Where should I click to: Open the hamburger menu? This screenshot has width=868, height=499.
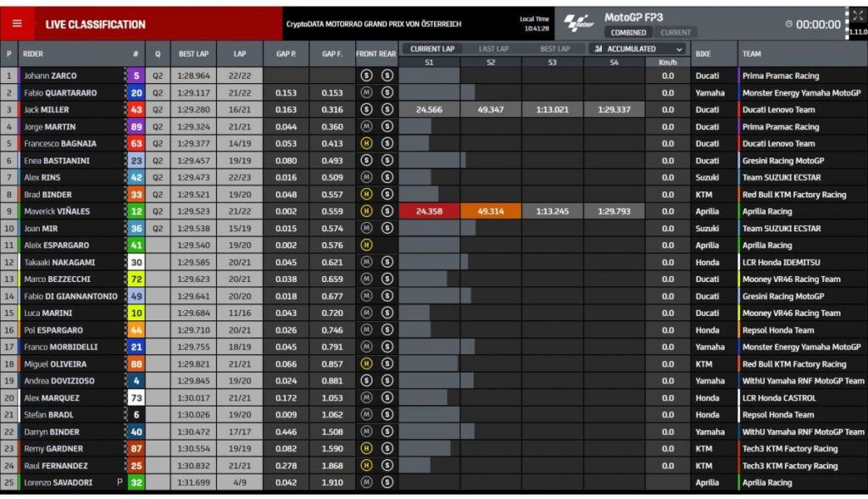(17, 24)
